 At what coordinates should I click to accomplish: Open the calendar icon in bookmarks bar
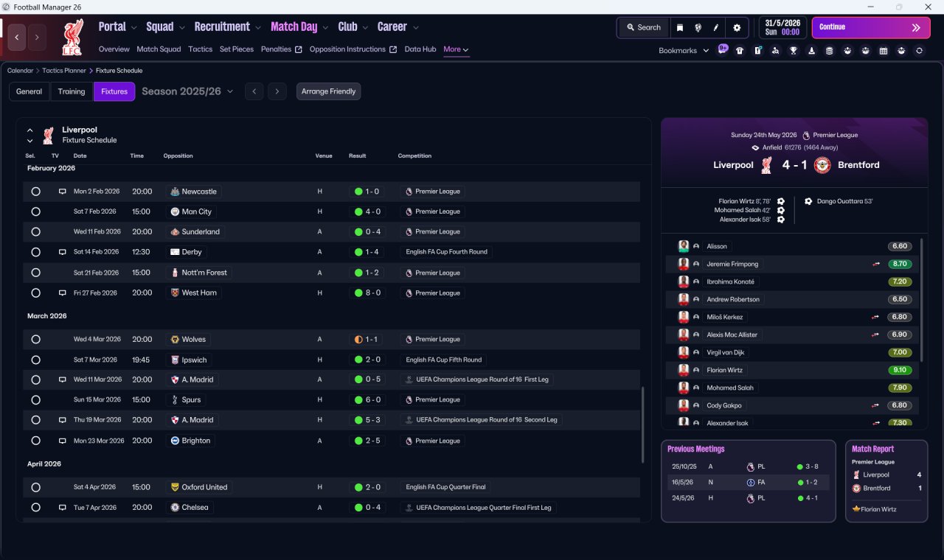pyautogui.click(x=884, y=51)
